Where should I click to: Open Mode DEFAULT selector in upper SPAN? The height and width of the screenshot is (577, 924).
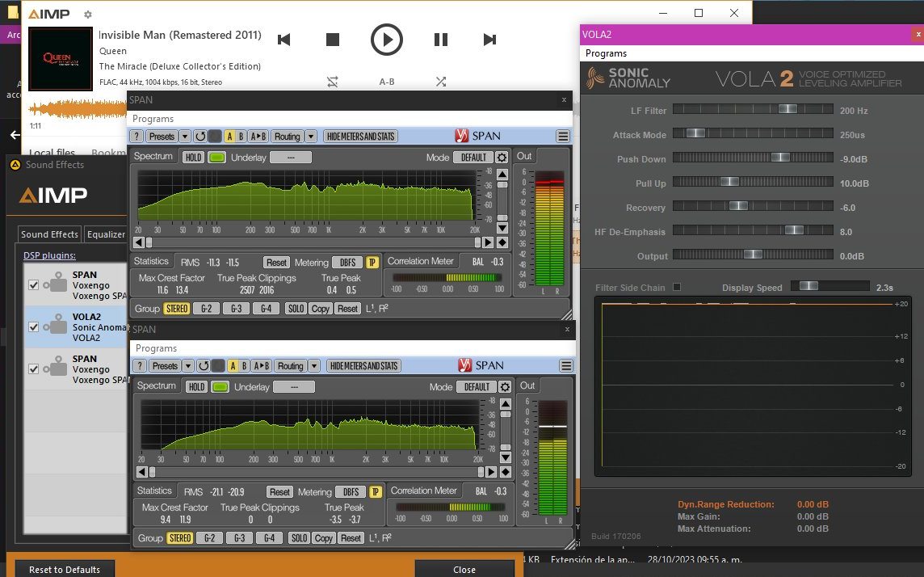tap(473, 158)
